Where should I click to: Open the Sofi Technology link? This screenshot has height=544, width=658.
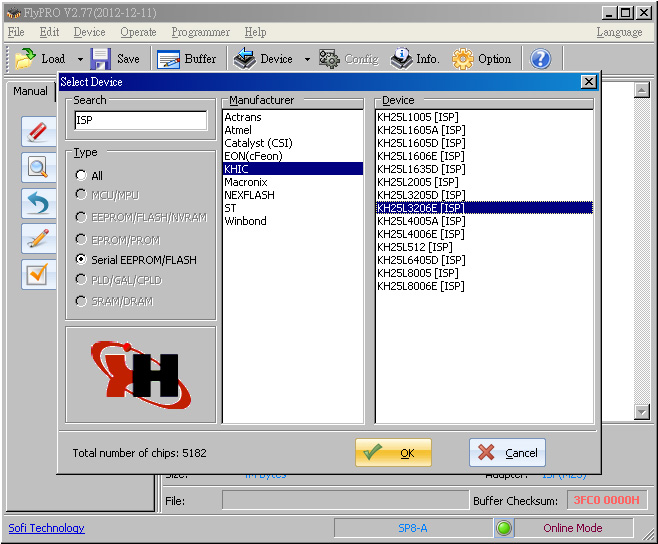click(x=47, y=528)
